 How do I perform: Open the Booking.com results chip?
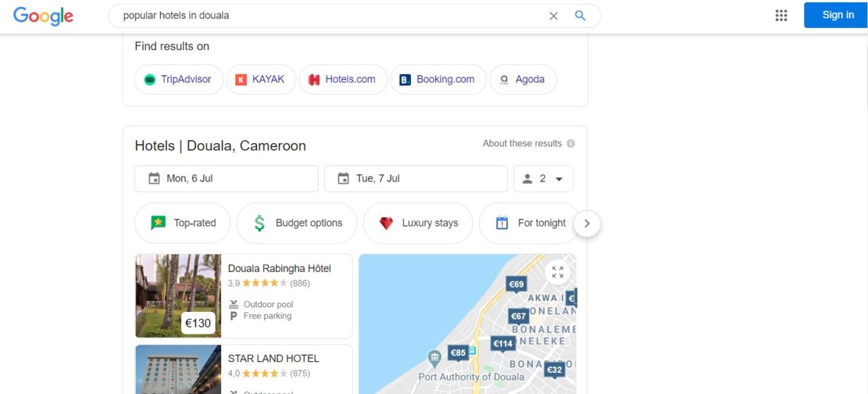438,79
